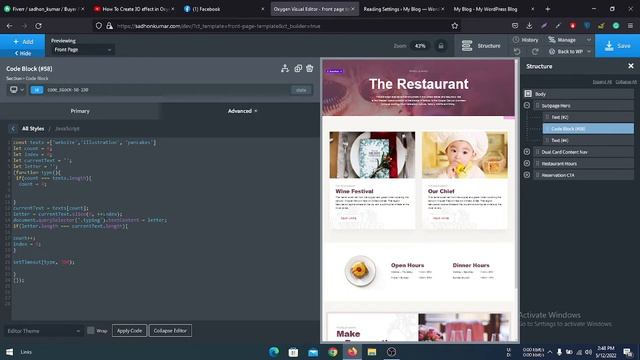Click Back to WP
This screenshot has width=640, height=360.
click(x=570, y=52)
